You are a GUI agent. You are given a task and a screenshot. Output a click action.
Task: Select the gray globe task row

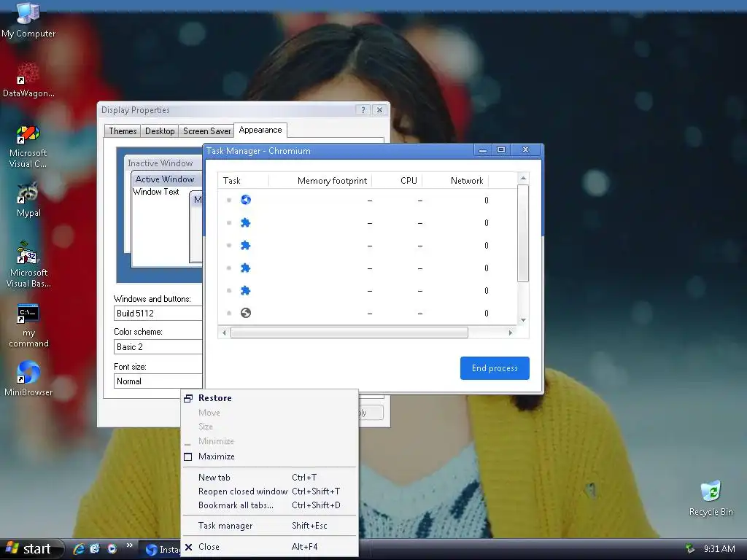(x=367, y=314)
